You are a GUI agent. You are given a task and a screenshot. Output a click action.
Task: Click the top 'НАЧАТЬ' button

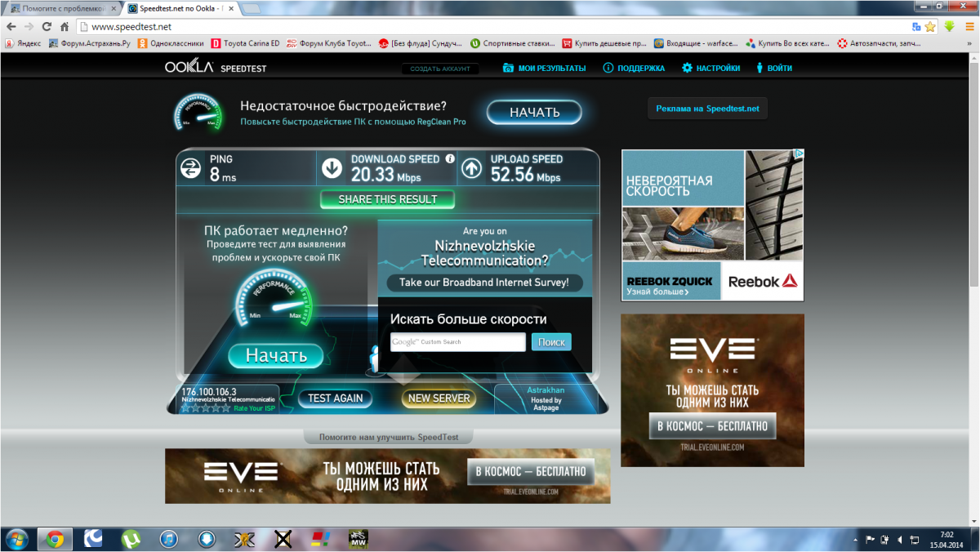535,113
